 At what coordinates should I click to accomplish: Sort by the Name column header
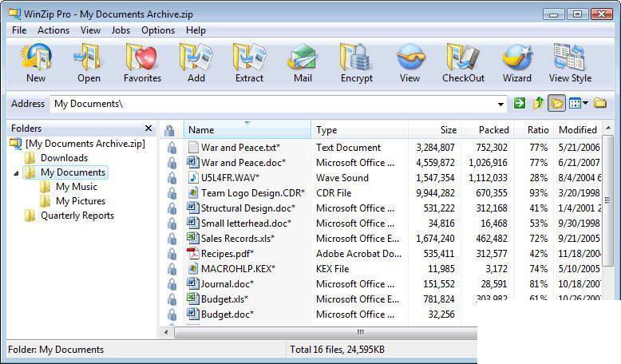pos(247,130)
